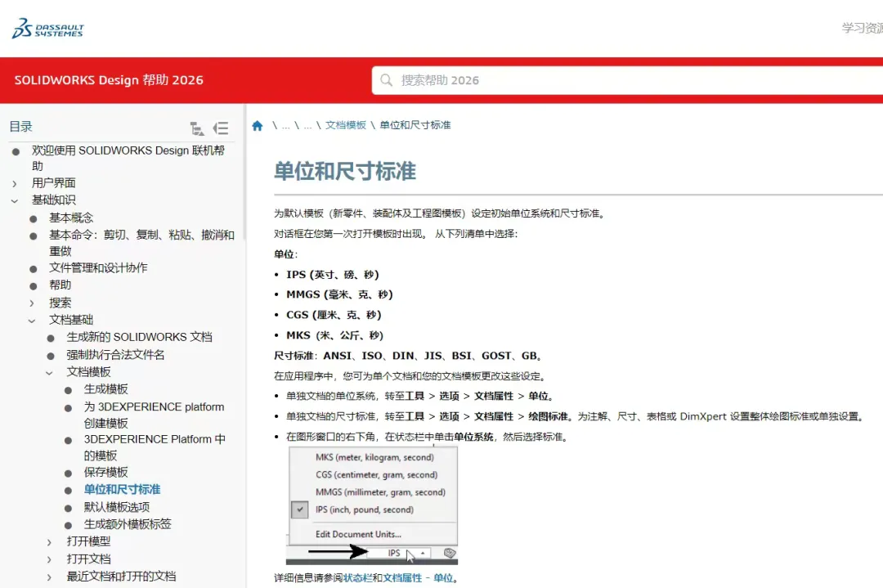Open the 生成额外模板标签 topic
883x588 pixels.
(x=128, y=523)
